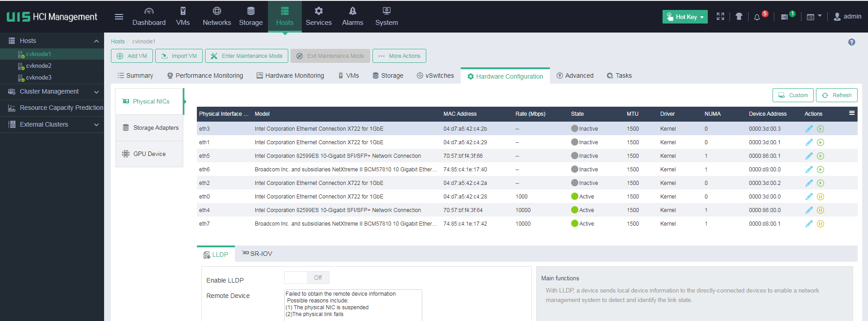Open the task list icon with badge
Image resolution: width=868 pixels, height=321 pixels.
pos(784,17)
